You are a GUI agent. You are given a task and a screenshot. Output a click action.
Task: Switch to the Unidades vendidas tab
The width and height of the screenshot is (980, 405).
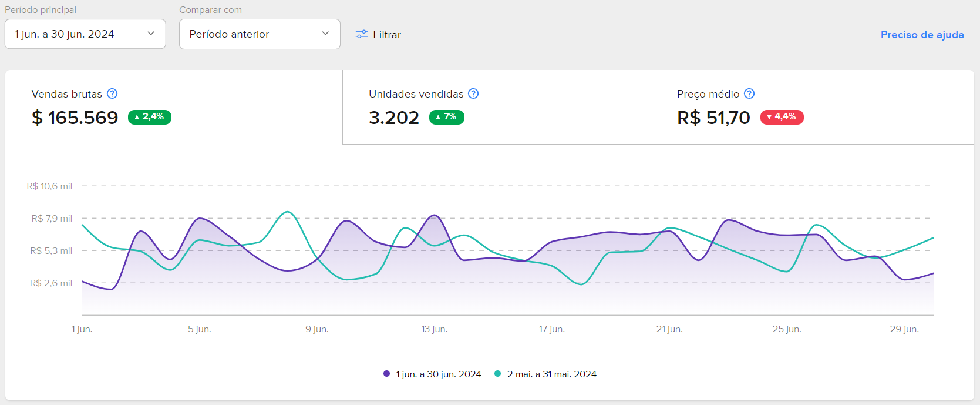tap(497, 107)
